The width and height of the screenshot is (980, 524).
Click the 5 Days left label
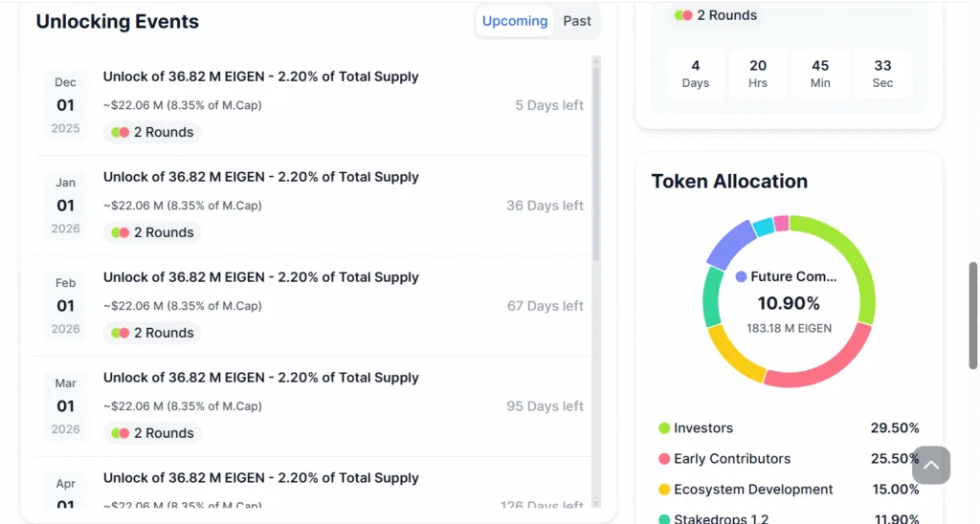[548, 105]
